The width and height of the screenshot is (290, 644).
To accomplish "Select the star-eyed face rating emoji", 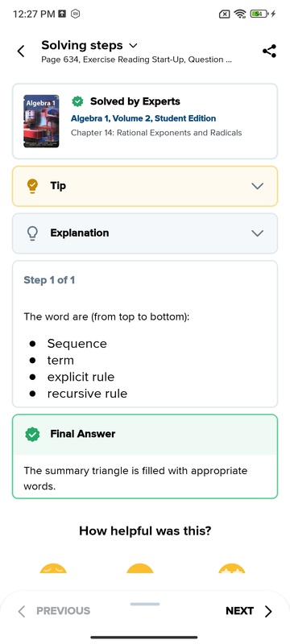I will (x=232, y=568).
